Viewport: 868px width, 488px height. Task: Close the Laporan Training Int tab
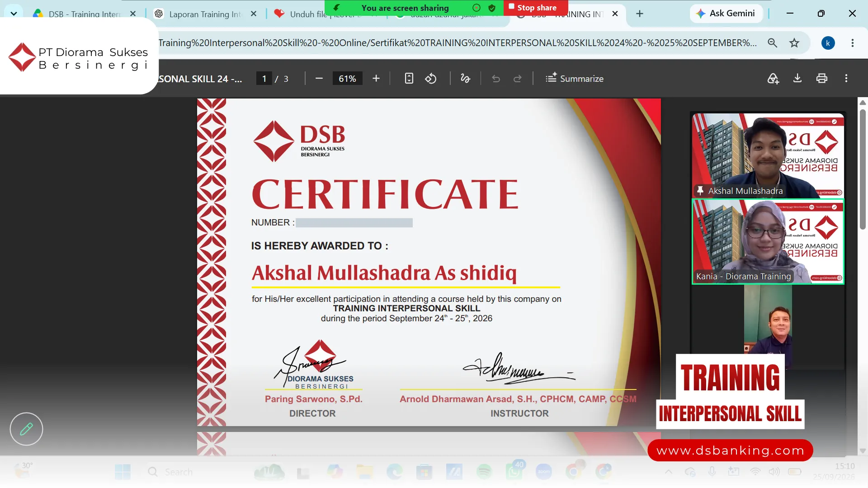(254, 14)
